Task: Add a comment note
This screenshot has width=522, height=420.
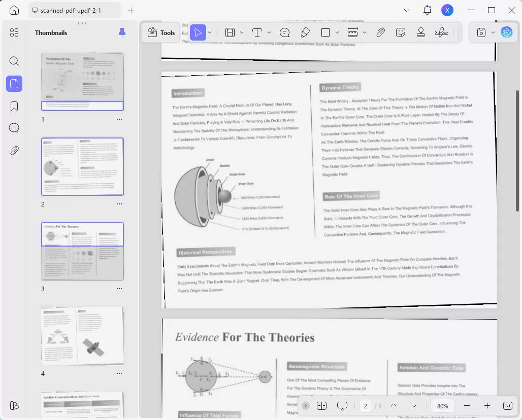Action: click(285, 32)
